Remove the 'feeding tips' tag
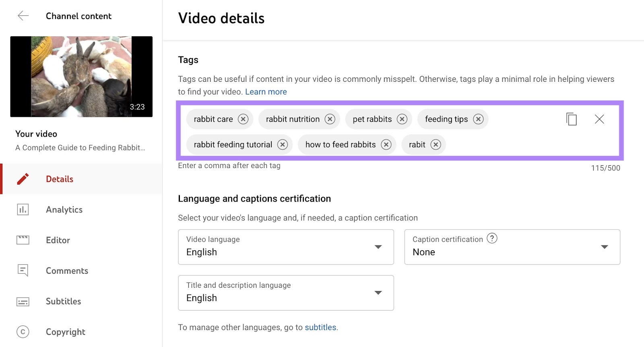644x347 pixels. [478, 119]
